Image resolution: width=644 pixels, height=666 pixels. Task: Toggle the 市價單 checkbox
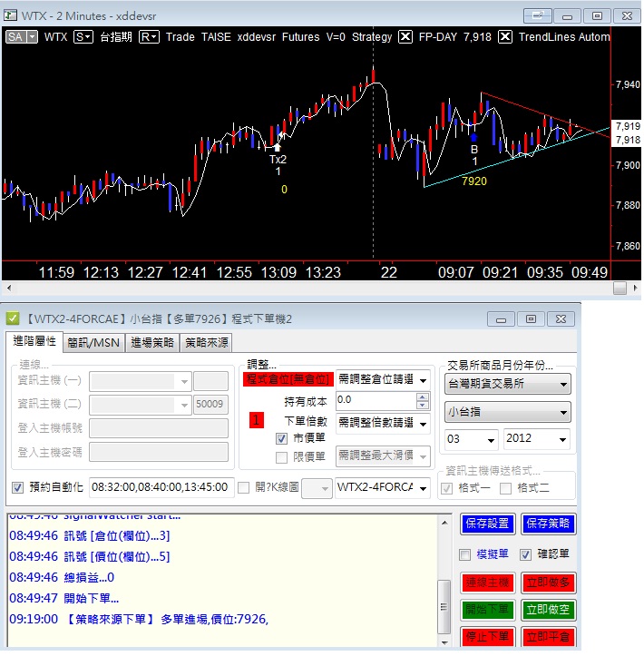tap(281, 438)
